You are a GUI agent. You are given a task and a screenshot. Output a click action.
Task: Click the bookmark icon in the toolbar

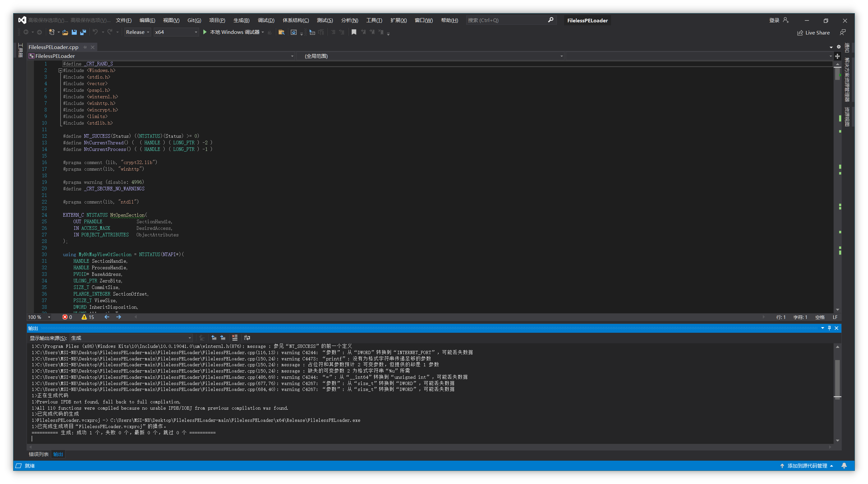tap(354, 32)
